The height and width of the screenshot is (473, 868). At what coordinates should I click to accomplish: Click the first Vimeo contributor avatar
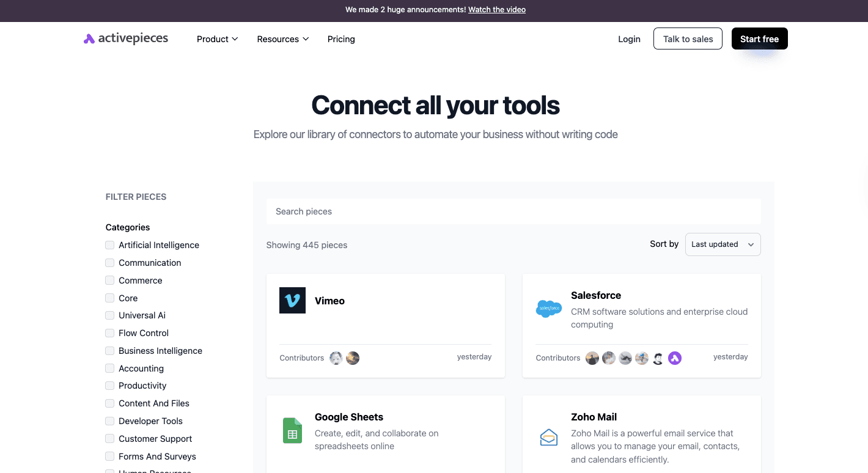(x=336, y=358)
